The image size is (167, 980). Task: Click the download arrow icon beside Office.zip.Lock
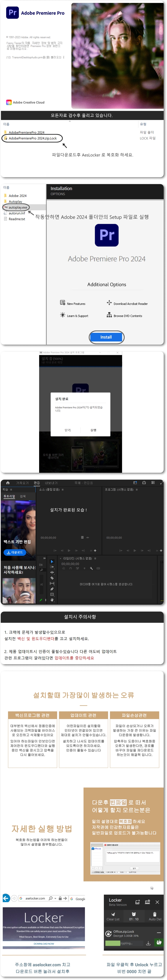click(x=148, y=944)
